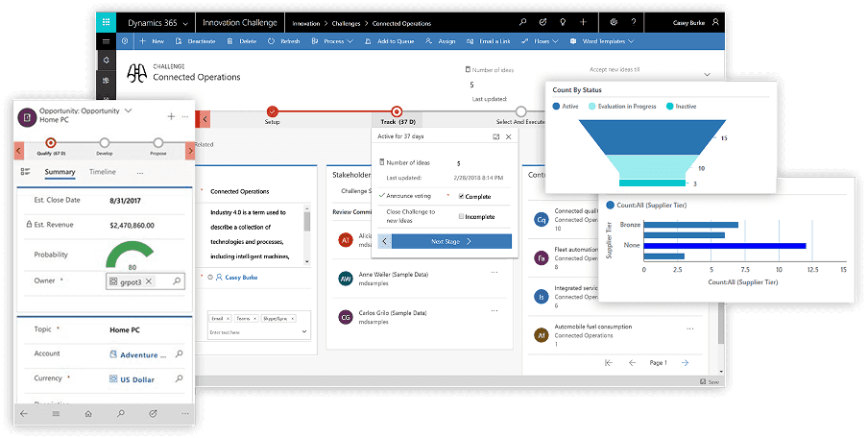
Task: Check the Complete checkbox for Announce voting
Action: point(462,197)
